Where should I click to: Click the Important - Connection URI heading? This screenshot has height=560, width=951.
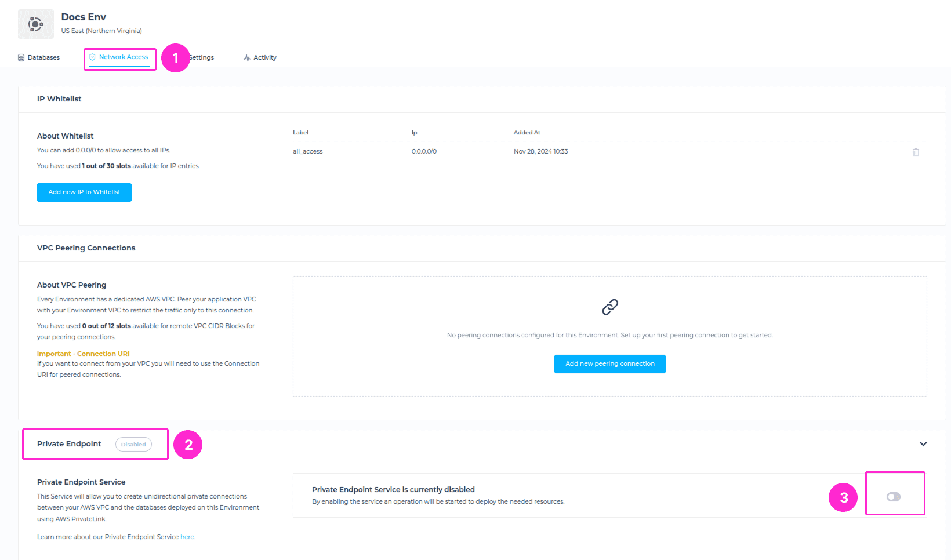point(84,354)
